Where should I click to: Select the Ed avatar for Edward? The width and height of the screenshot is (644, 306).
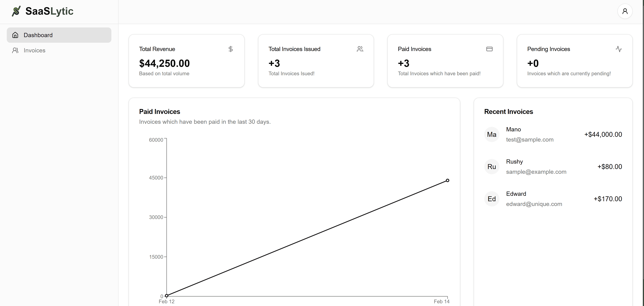(492, 199)
